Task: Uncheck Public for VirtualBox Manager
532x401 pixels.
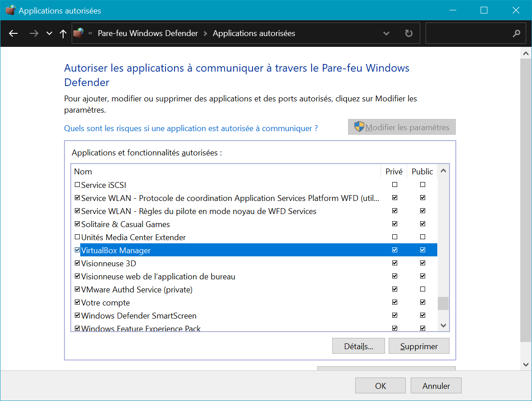Action: tap(422, 250)
